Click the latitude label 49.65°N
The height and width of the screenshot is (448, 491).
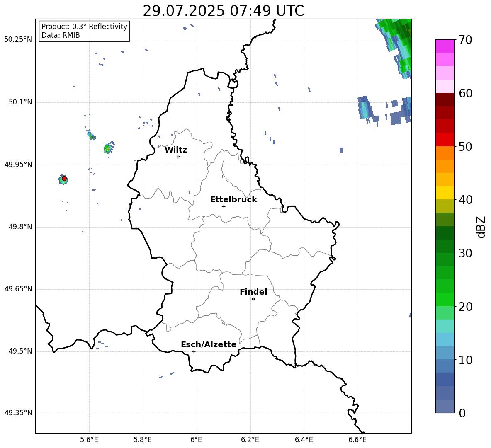tap(18, 289)
